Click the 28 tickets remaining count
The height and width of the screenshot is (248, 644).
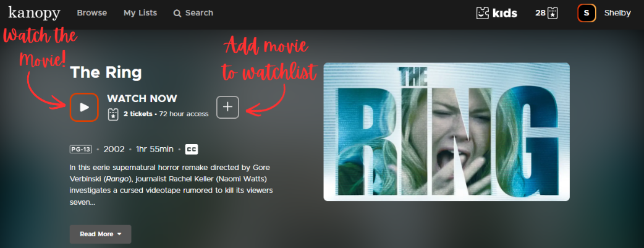[540, 13]
